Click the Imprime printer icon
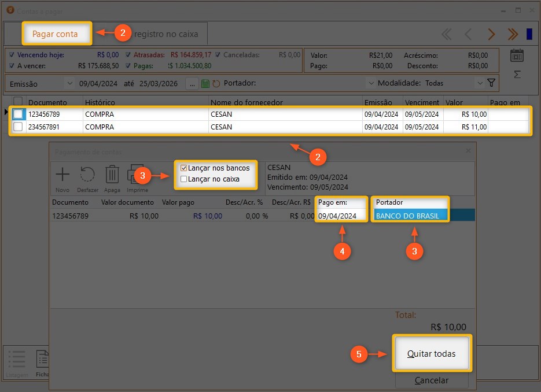This screenshot has width=541, height=392. coord(137,175)
